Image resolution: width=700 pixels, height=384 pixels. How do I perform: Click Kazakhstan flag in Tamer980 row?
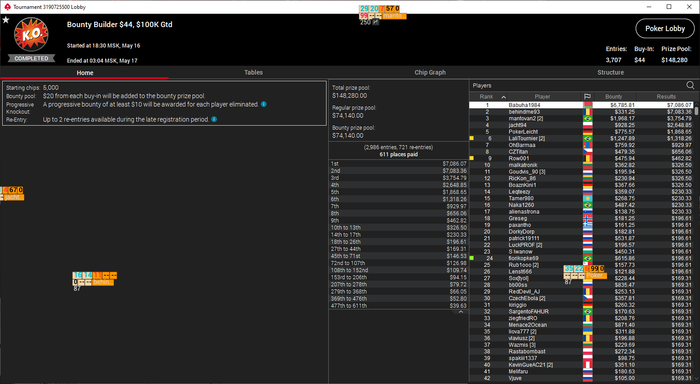click(588, 198)
